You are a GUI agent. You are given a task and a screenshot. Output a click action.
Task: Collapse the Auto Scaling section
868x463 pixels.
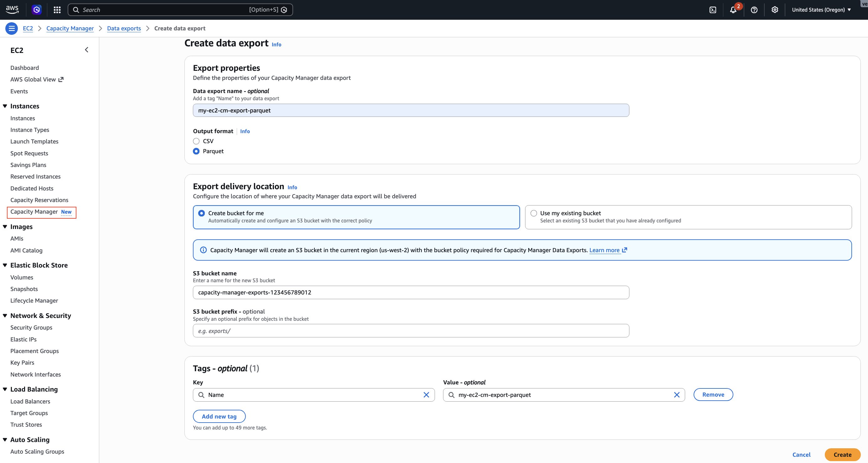[5, 440]
